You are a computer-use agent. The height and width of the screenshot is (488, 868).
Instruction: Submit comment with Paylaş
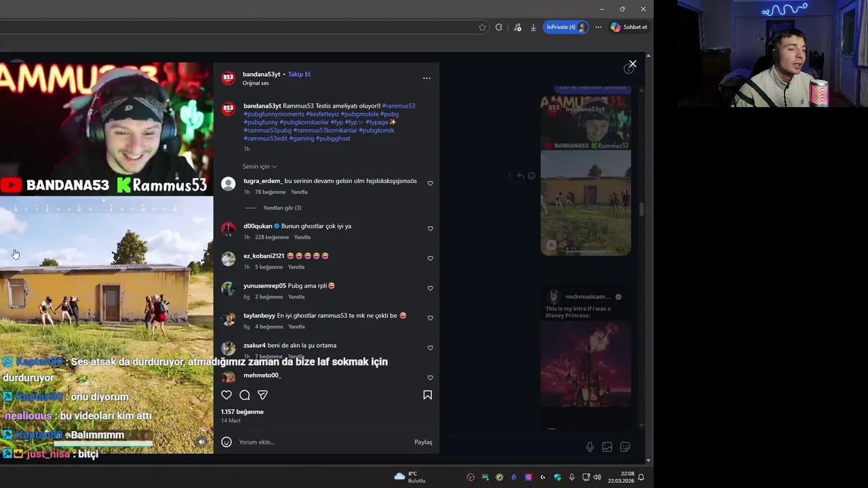tap(423, 442)
